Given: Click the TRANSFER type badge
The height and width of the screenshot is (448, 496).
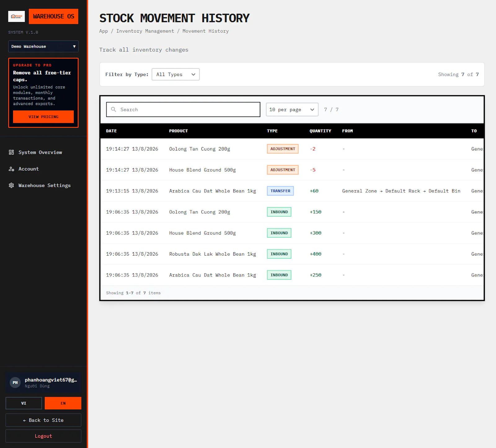Looking at the screenshot, I should pos(280,191).
